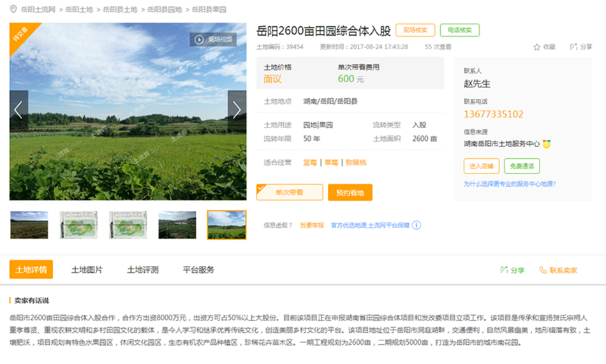This screenshot has height=364, width=606.
Task: Click the gold medal badge icon
Action: (x=547, y=144)
